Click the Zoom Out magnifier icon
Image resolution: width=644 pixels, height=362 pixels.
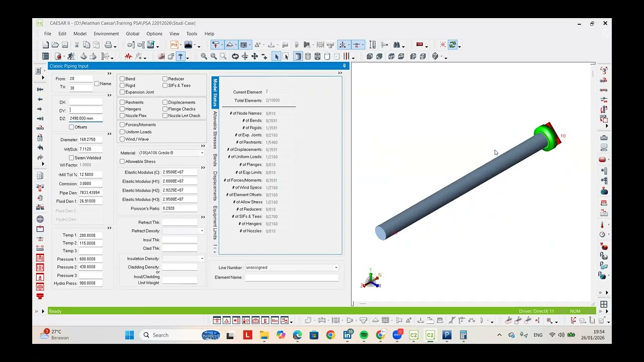point(214,56)
